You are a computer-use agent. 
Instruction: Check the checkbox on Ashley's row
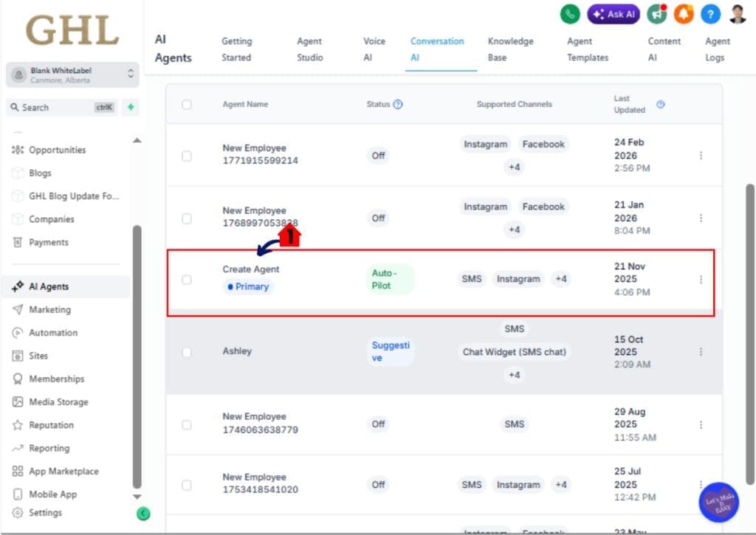188,351
